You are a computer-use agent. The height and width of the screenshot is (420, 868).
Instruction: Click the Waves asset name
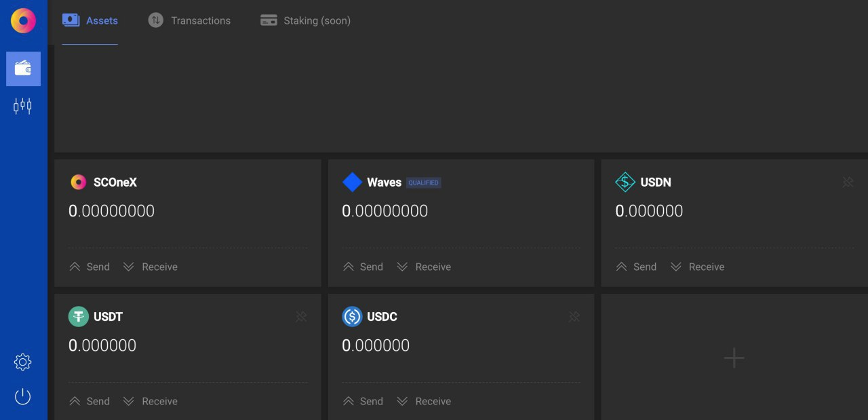coord(384,182)
